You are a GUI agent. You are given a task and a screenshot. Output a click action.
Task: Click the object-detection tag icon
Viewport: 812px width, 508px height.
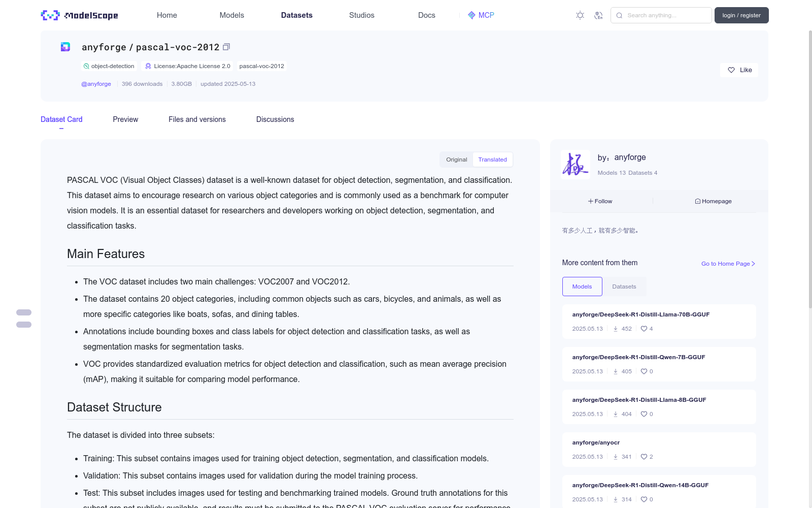click(x=86, y=66)
